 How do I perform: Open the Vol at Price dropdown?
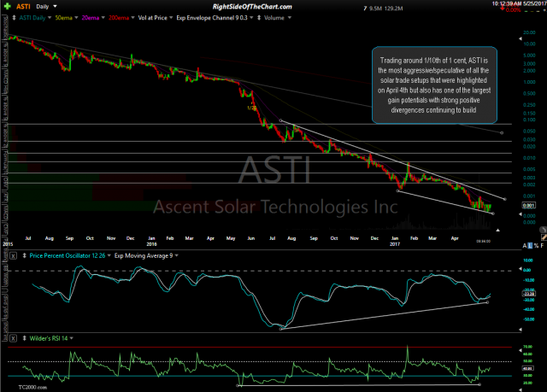pyautogui.click(x=171, y=18)
